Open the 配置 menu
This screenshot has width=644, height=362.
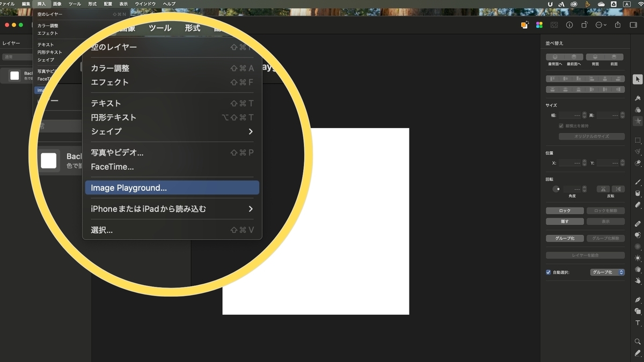point(108,4)
